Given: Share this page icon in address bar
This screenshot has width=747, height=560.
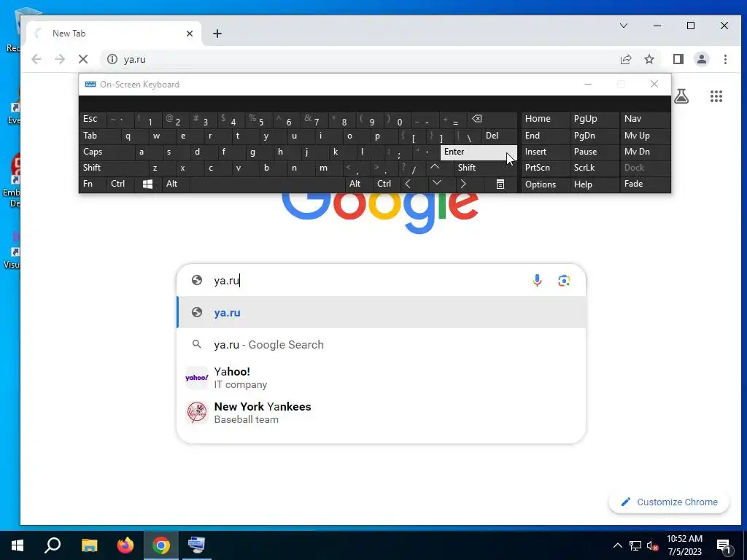Looking at the screenshot, I should (x=625, y=59).
